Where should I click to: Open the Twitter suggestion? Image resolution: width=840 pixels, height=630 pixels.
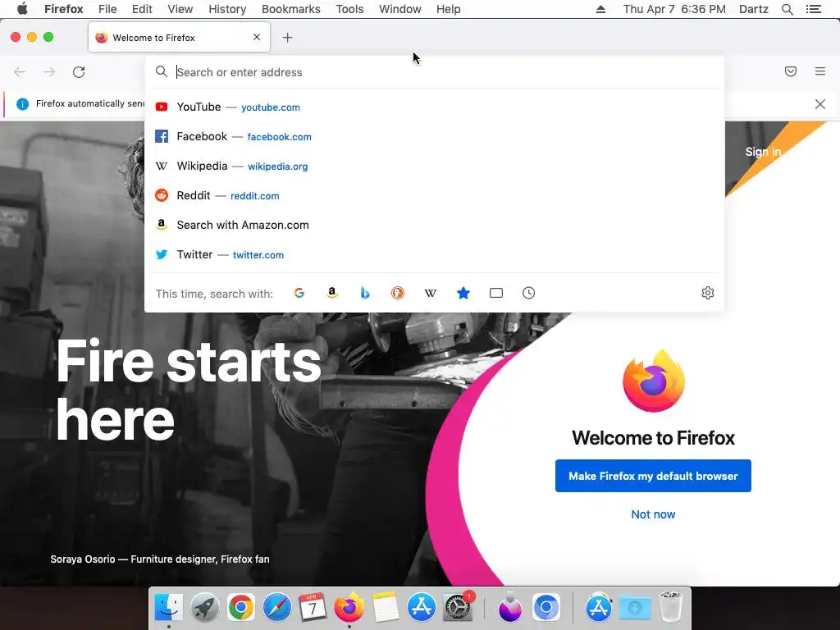click(434, 254)
